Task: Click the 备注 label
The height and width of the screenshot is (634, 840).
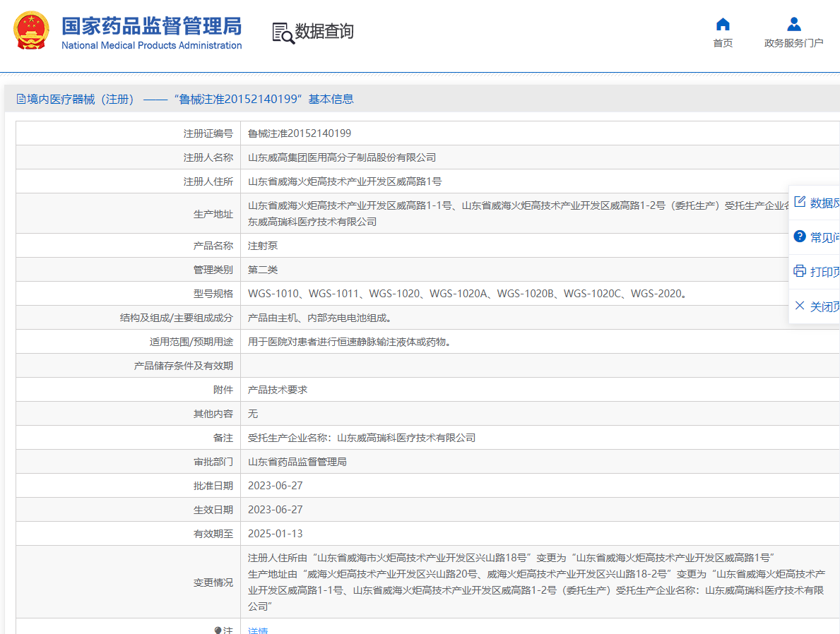Action: [223, 438]
